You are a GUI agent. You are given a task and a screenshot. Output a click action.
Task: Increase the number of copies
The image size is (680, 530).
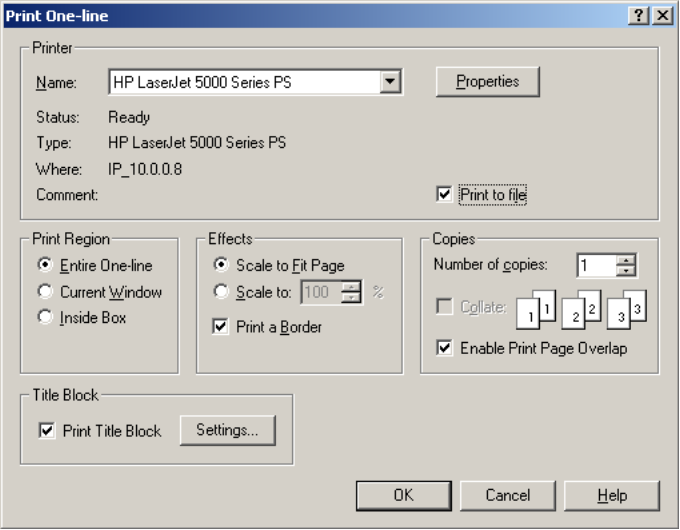tap(626, 260)
